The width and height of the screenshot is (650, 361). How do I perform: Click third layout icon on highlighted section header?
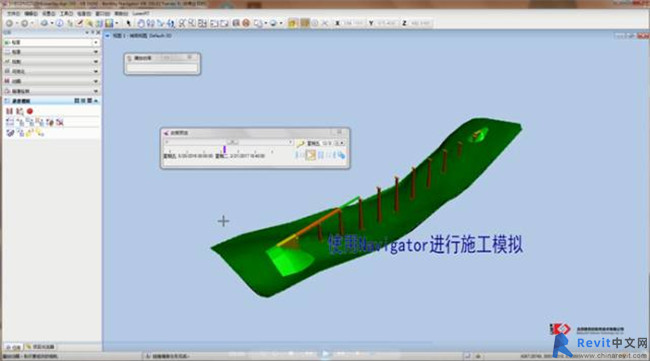90,101
